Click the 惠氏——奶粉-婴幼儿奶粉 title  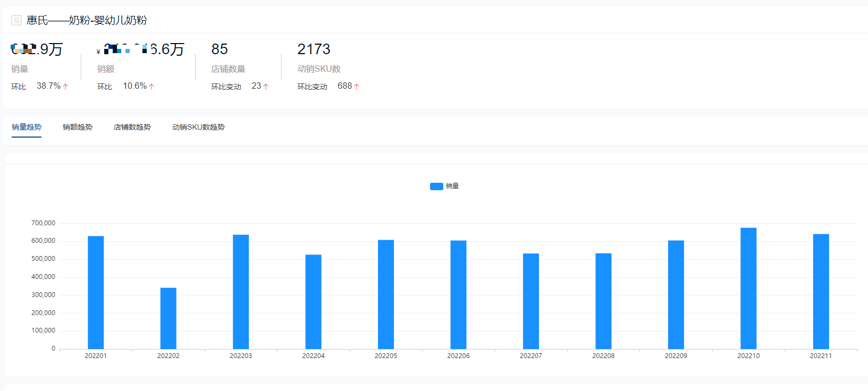[87, 20]
